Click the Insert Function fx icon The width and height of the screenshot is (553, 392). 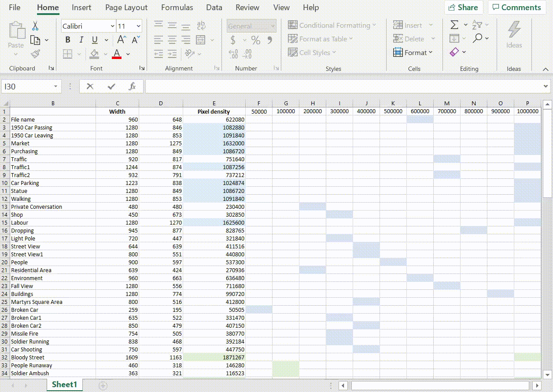point(132,86)
